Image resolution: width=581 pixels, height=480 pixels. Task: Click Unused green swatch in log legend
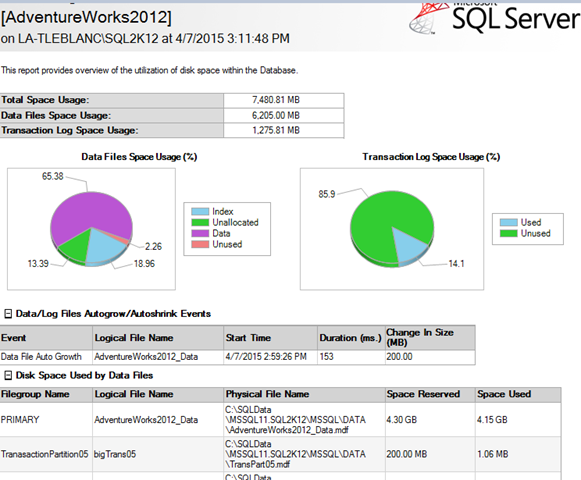[508, 234]
